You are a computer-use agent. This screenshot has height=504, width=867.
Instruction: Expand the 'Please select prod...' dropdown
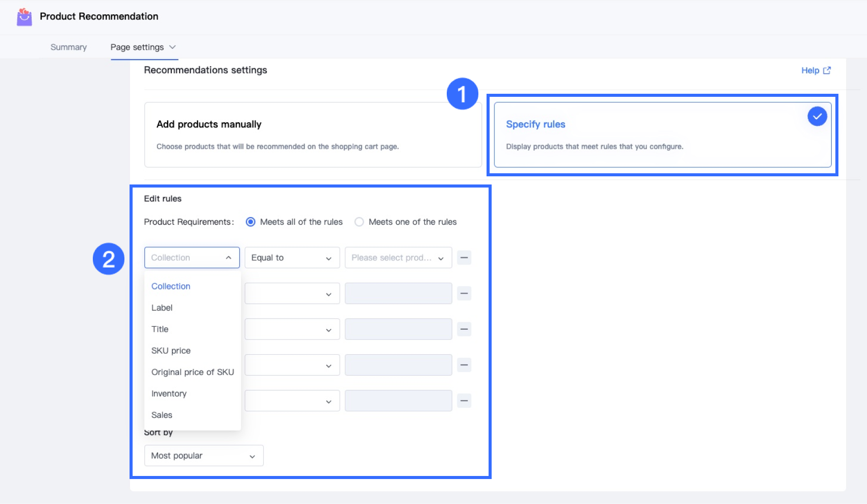click(x=398, y=258)
